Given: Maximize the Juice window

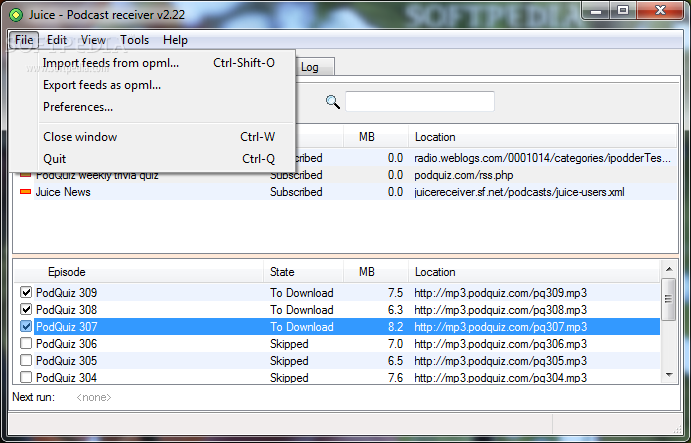Looking at the screenshot, I should click(x=623, y=10).
